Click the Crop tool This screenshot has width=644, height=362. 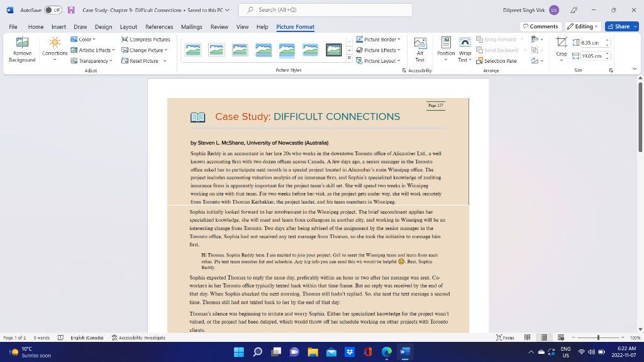click(x=562, y=50)
